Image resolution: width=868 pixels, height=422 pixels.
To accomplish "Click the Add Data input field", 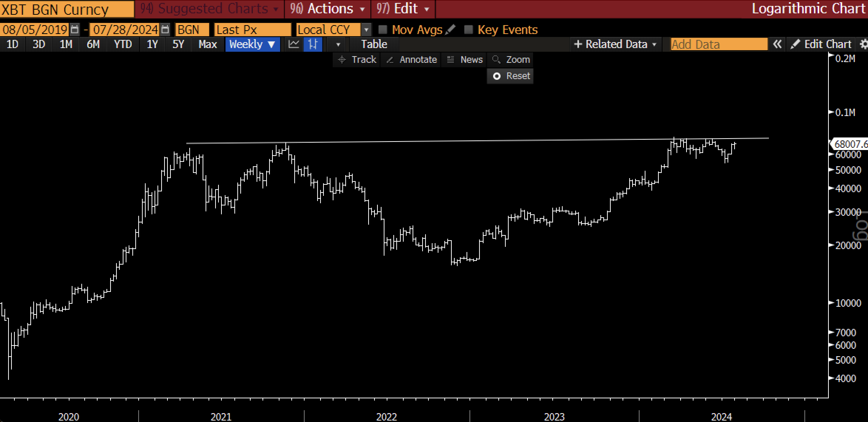I will 719,44.
